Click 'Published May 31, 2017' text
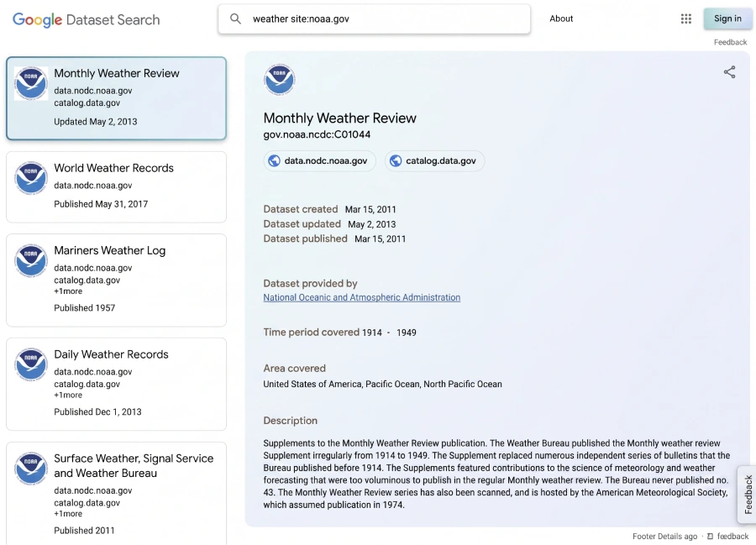The width and height of the screenshot is (756, 545). tap(101, 204)
